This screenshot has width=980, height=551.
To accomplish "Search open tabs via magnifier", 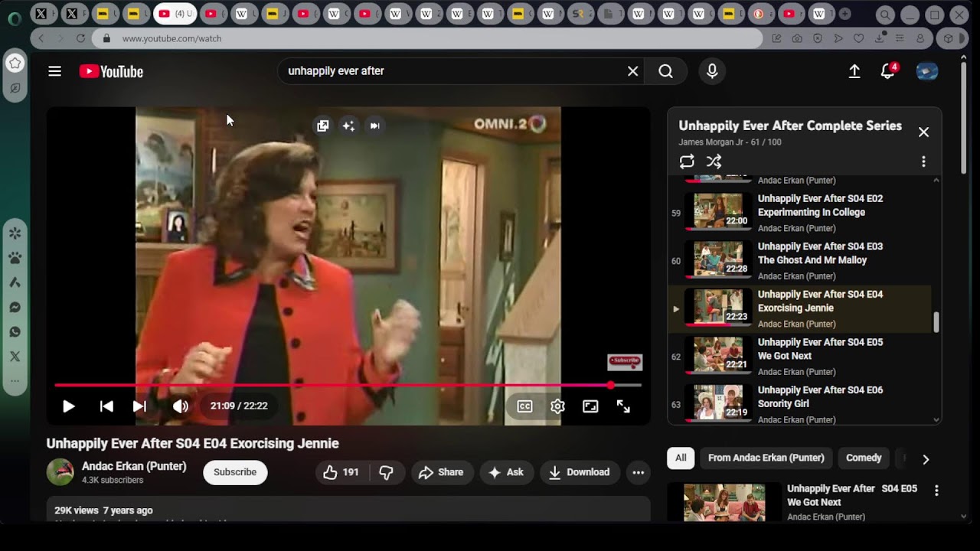I will coord(885,15).
